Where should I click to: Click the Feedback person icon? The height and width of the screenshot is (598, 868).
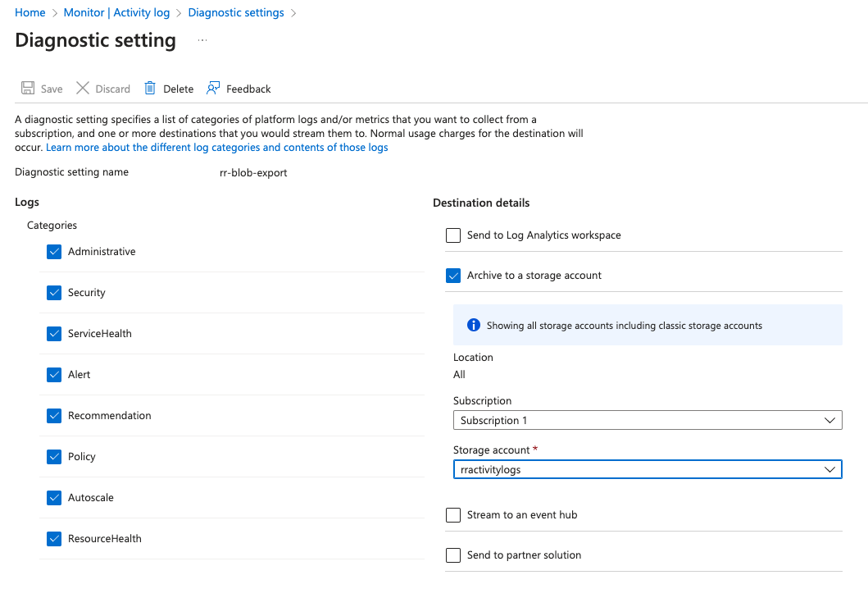[214, 89]
